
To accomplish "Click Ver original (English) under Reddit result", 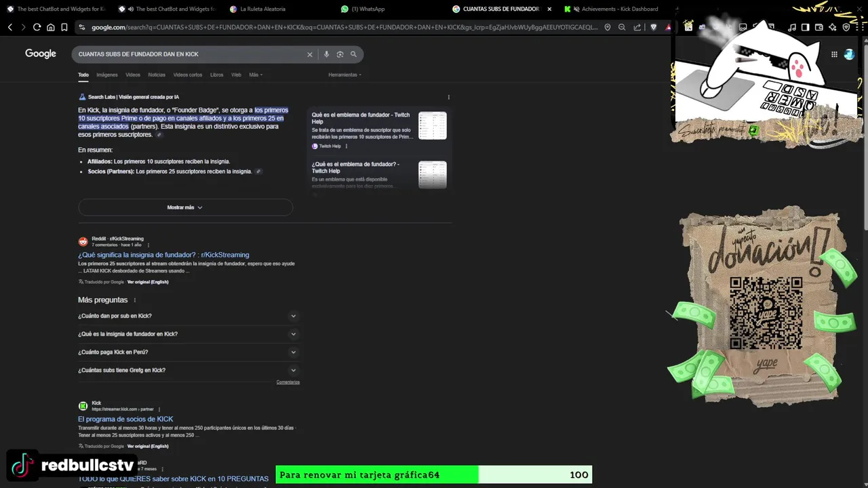I will pyautogui.click(x=148, y=282).
